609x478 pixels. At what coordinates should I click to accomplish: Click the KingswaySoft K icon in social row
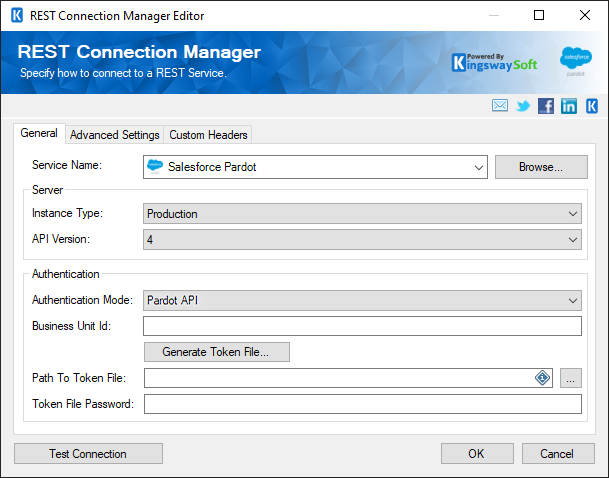[592, 106]
